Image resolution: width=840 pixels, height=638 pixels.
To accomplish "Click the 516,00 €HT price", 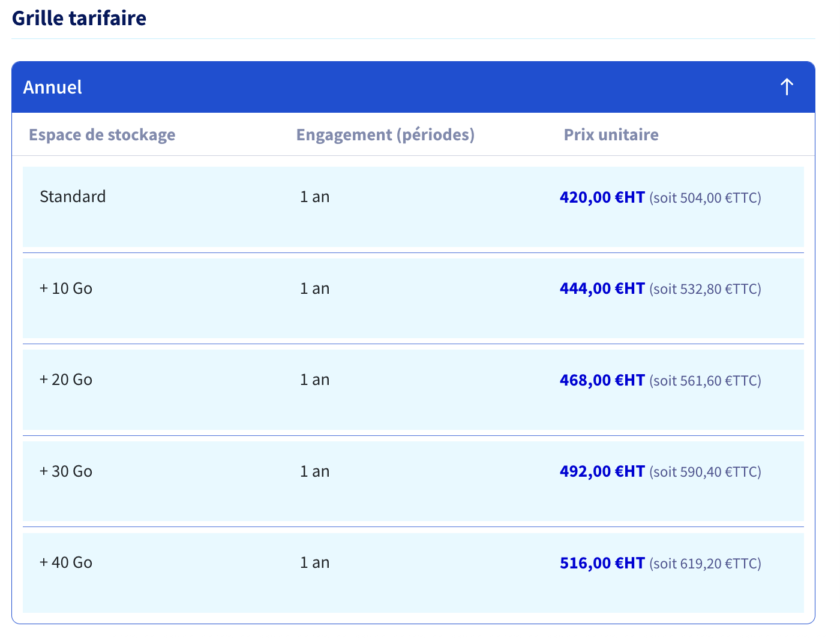I will [x=602, y=563].
